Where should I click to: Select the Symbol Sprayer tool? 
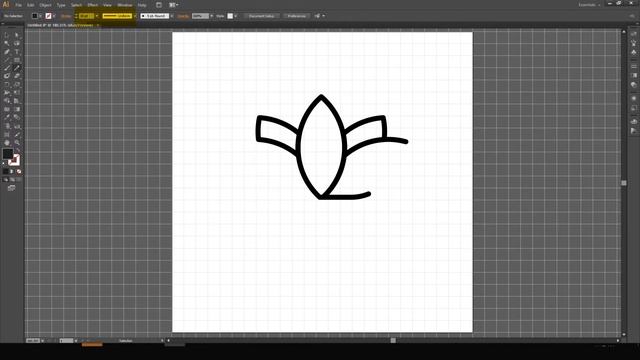coord(7,126)
